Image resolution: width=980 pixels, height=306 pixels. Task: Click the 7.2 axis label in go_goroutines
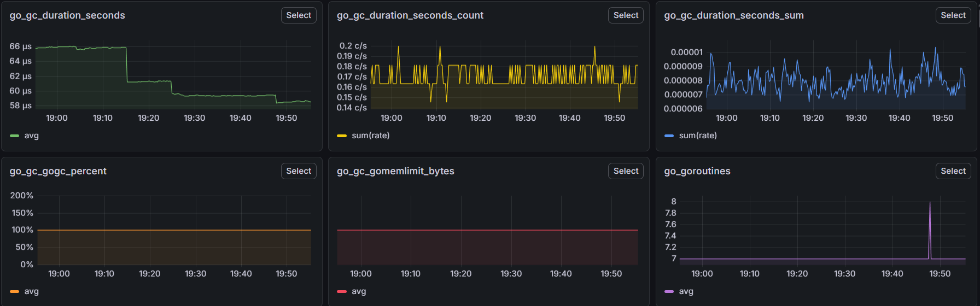(x=670, y=248)
